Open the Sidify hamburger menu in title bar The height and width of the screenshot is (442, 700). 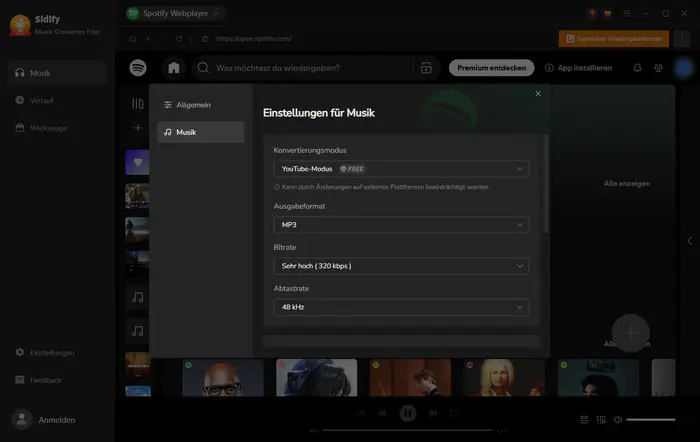click(x=627, y=13)
